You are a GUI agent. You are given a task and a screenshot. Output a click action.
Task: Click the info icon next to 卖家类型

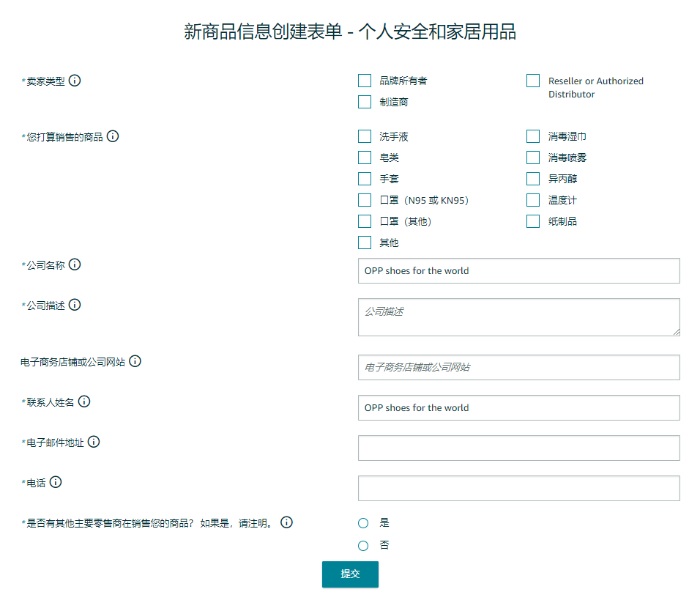[x=75, y=81]
